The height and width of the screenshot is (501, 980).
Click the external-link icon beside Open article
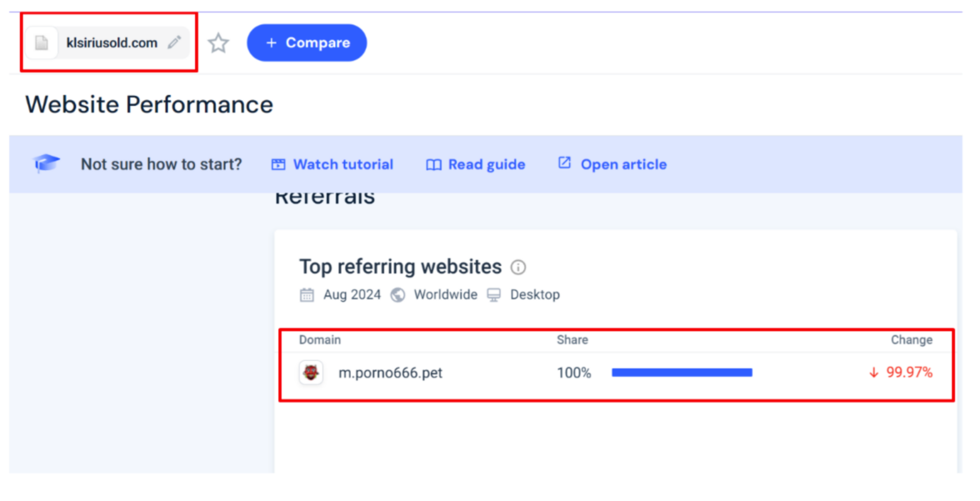564,163
